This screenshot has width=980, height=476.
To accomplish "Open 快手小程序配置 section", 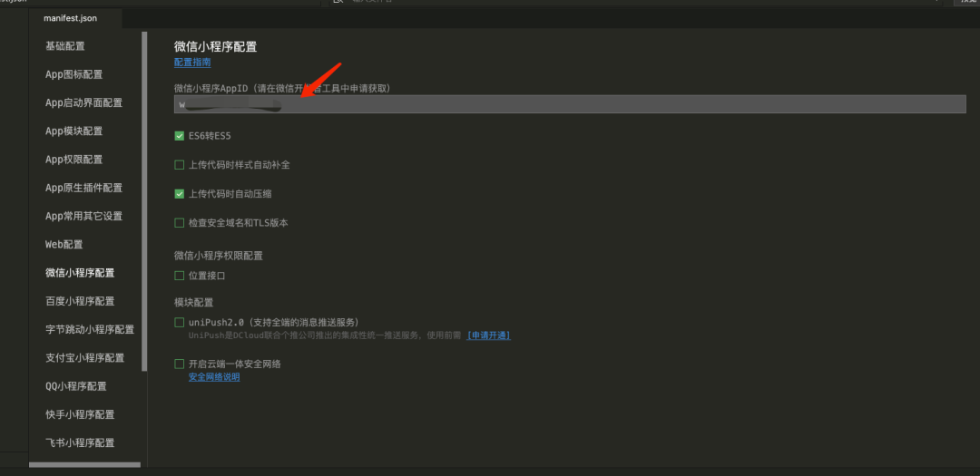I will 80,414.
